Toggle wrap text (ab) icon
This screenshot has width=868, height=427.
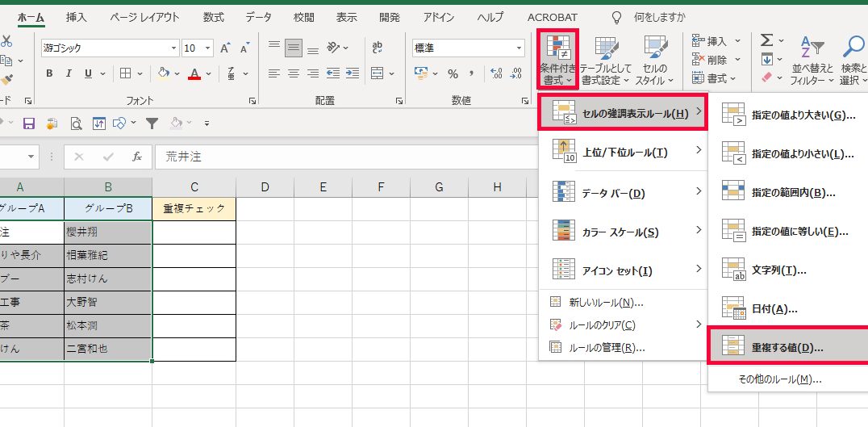pyautogui.click(x=378, y=48)
